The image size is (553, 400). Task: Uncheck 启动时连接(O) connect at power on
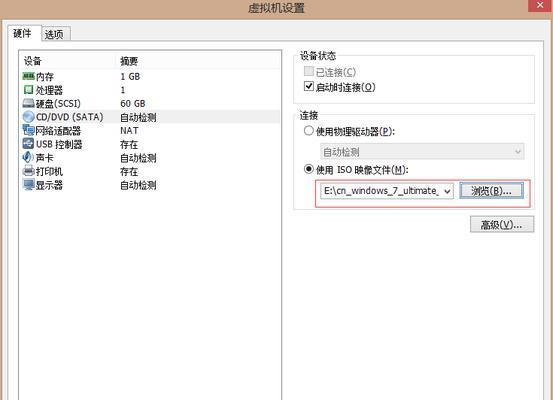click(309, 86)
